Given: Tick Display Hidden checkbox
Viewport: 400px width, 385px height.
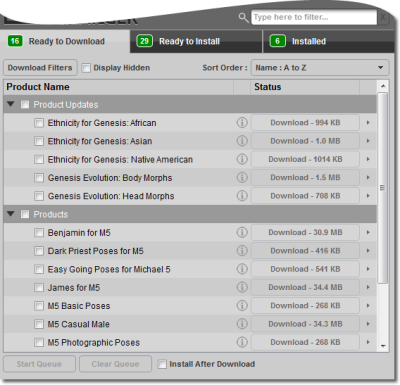Looking at the screenshot, I should tap(86, 68).
